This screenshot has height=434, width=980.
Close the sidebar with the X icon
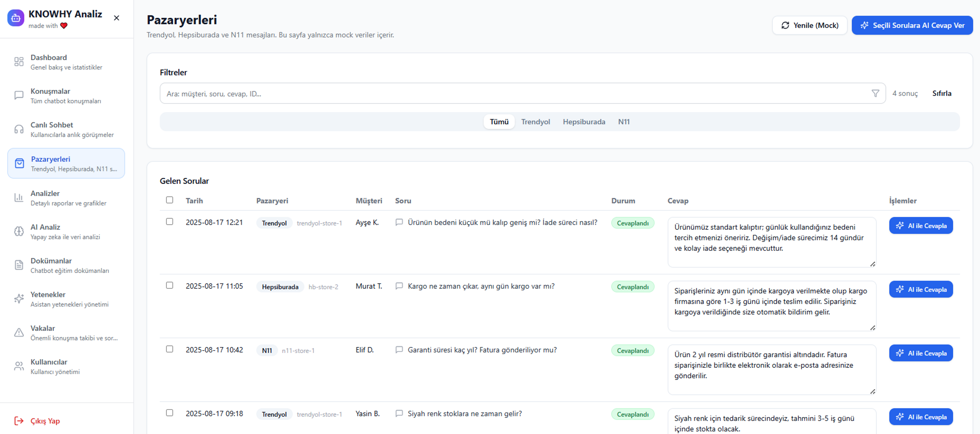pyautogui.click(x=116, y=18)
